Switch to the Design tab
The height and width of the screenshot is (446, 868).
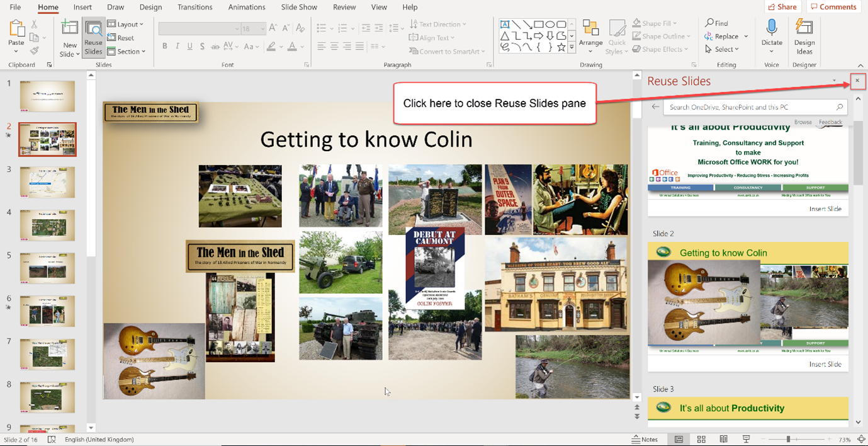click(150, 7)
